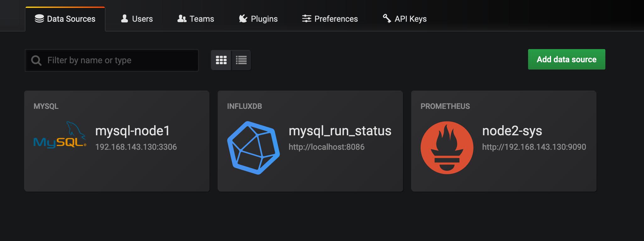Open the Preferences tab
Viewport: 644px width, 241px height.
pyautogui.click(x=330, y=19)
